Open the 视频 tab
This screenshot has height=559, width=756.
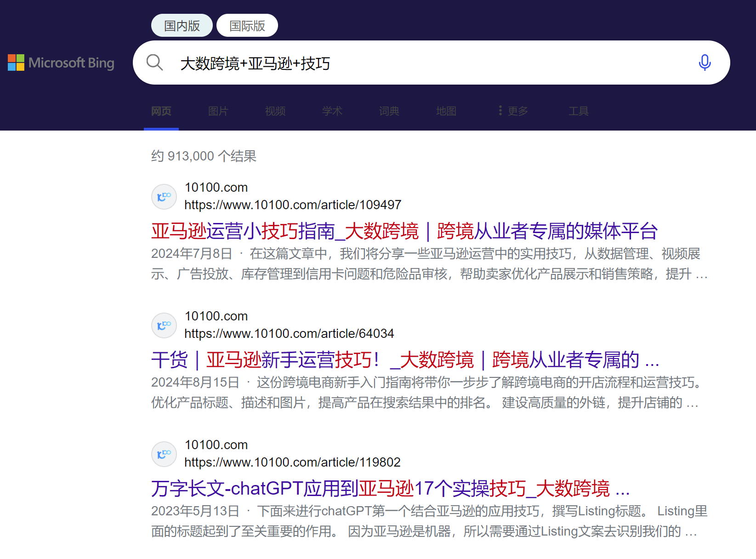click(275, 111)
